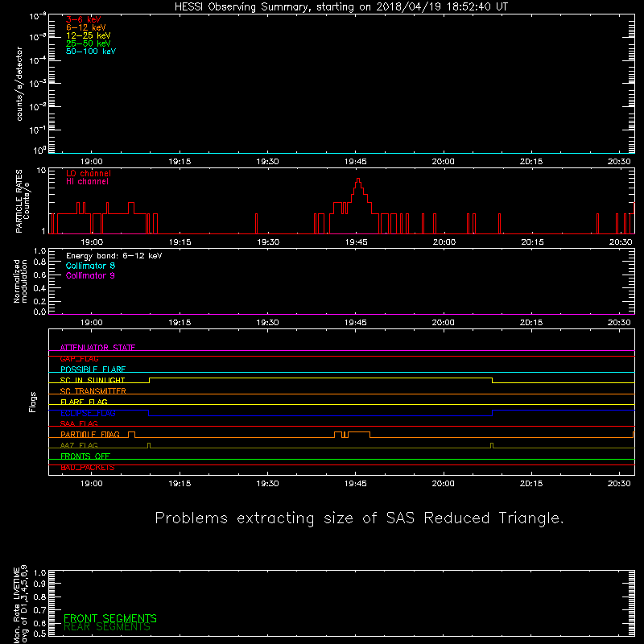The width and height of the screenshot is (644, 644).
Task: Click the AAZ_FLAG label
Action: [x=79, y=446]
